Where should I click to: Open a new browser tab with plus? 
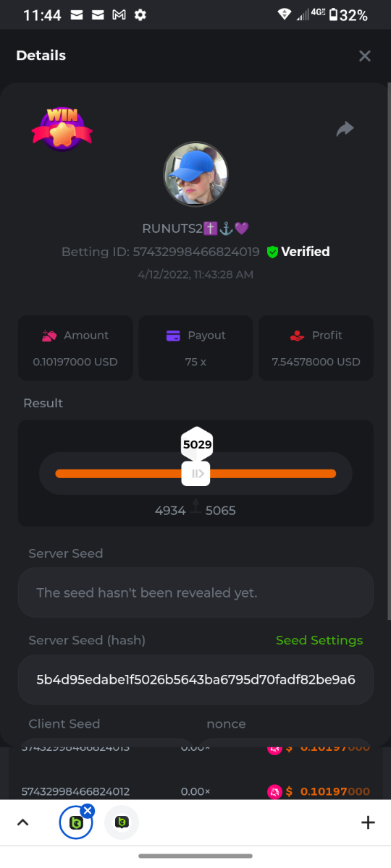point(368,822)
